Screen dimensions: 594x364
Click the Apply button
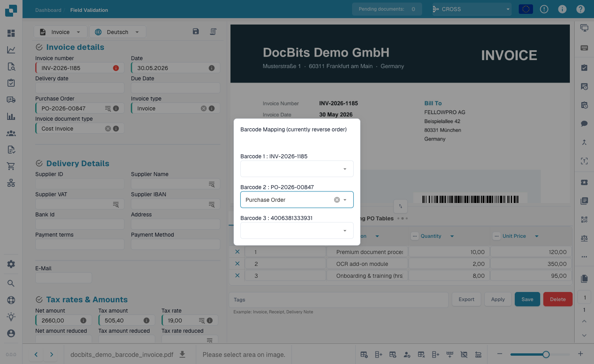(x=498, y=300)
